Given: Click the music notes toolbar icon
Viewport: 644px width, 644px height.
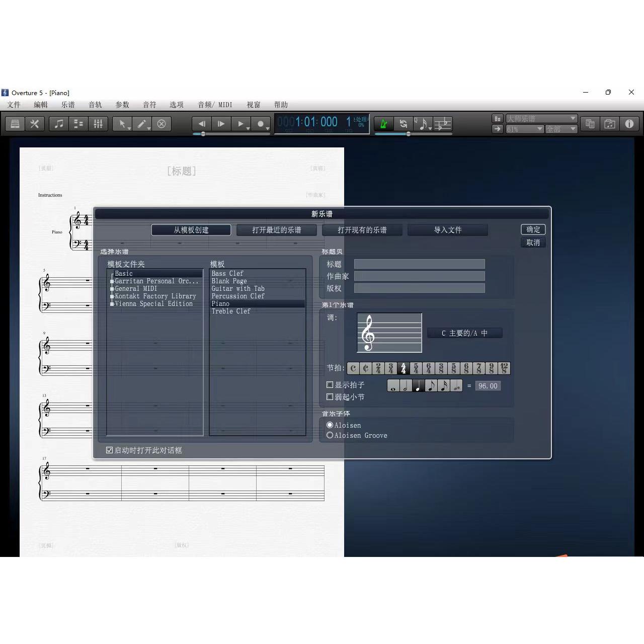Looking at the screenshot, I should point(59,124).
